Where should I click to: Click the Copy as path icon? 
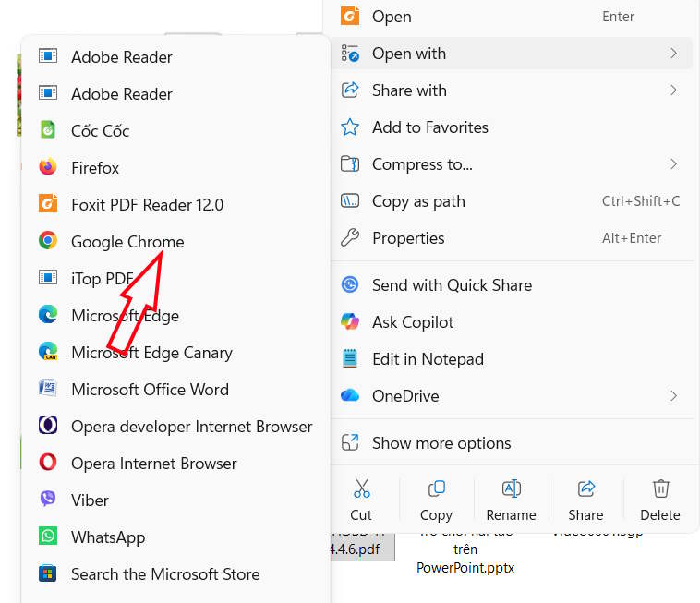click(x=350, y=201)
